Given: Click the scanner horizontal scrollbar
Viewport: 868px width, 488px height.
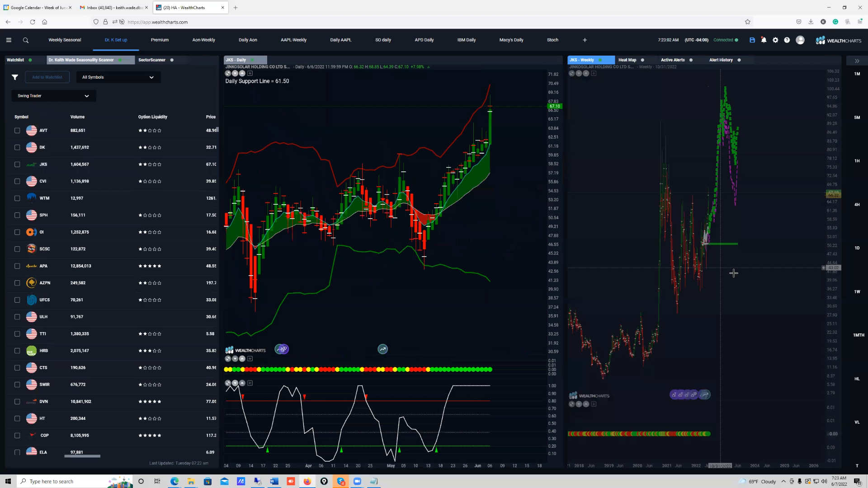Looking at the screenshot, I should tap(82, 456).
